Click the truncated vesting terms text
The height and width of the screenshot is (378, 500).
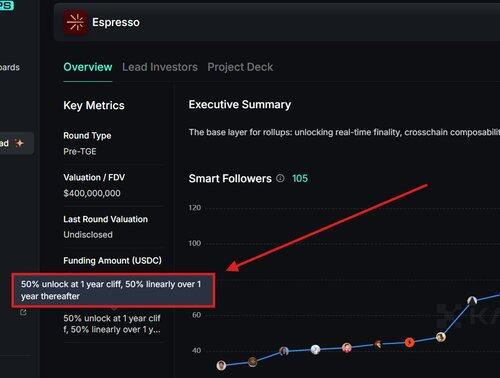coord(112,324)
